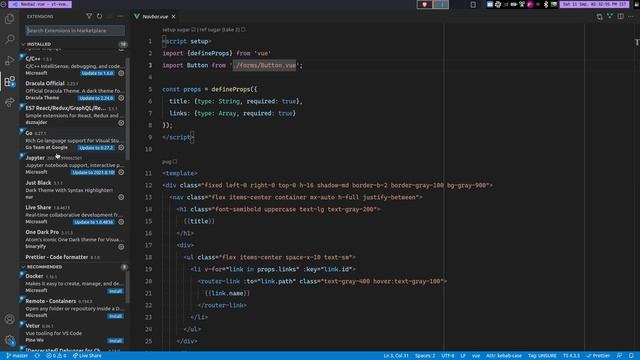This screenshot has height=360, width=640.
Task: Open the Explorer view in activity bar
Action: (9, 19)
